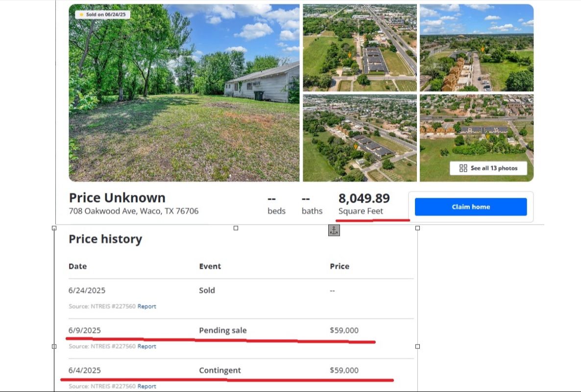This screenshot has width=581, height=392.
Task: Click Report link under the 6/4/2025 Contingent entry
Action: [x=146, y=387]
